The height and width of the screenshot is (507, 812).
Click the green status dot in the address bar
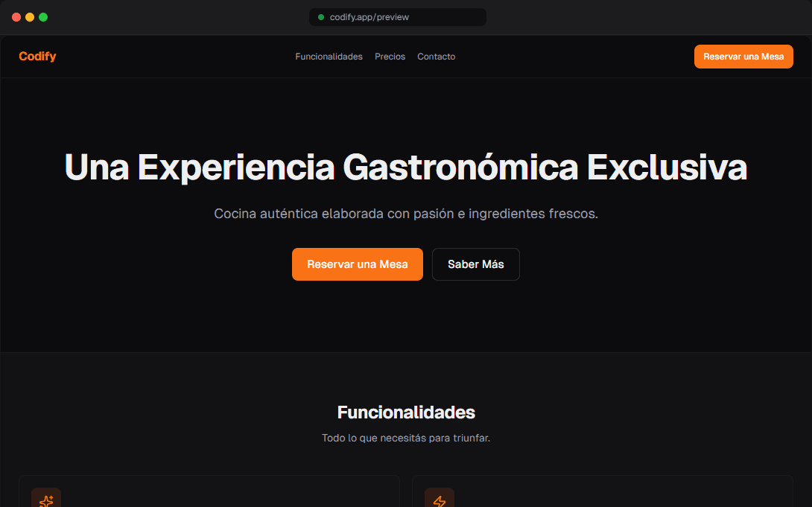321,17
